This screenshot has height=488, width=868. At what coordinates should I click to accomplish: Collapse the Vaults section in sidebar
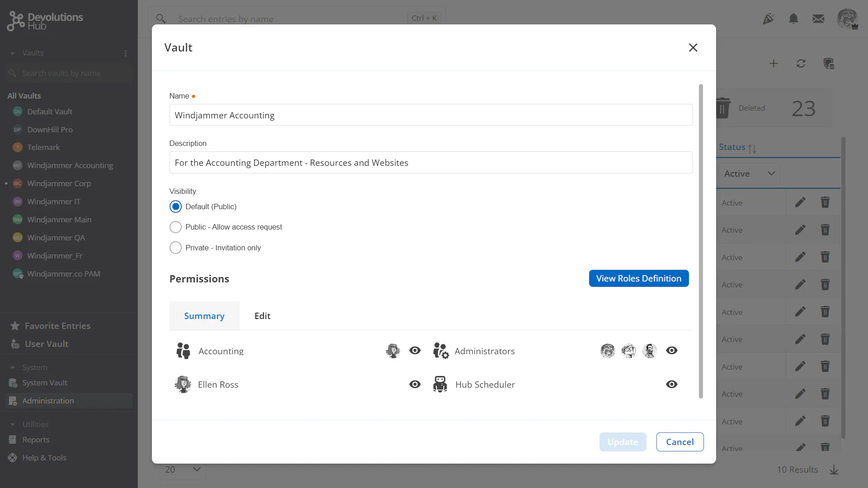point(13,53)
